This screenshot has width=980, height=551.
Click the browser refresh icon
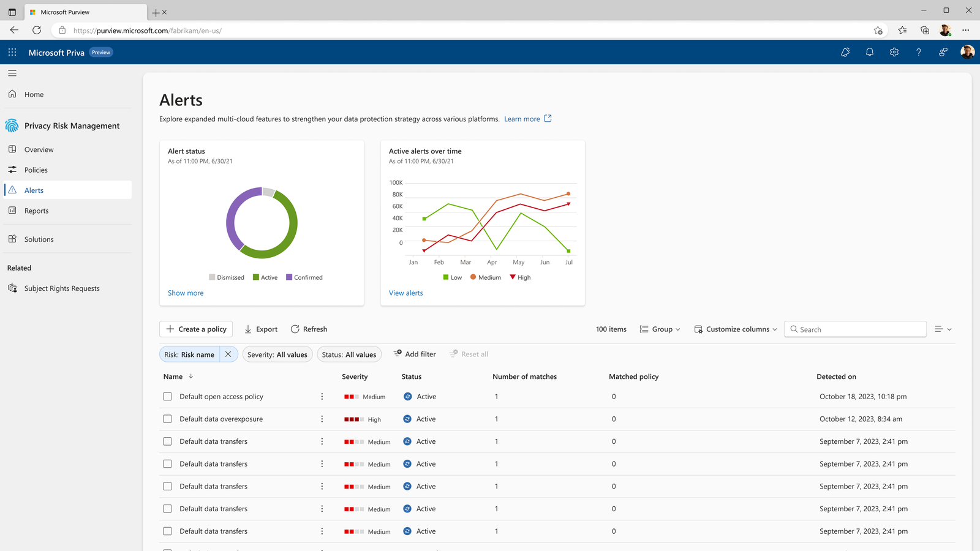37,30
